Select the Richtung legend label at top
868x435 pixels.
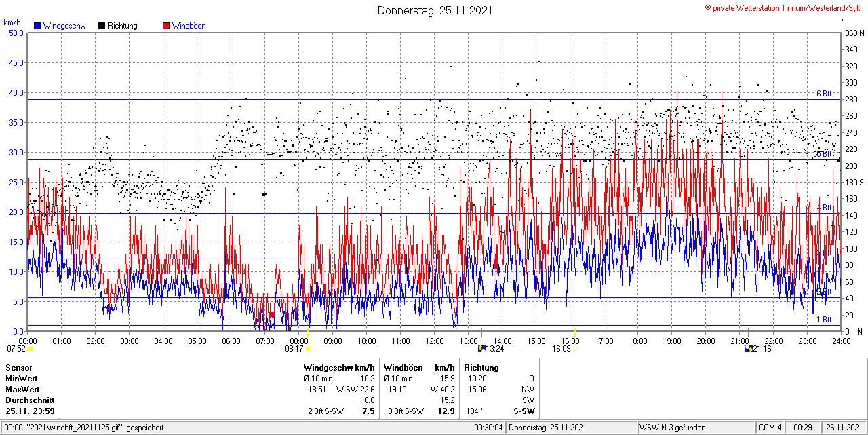click(x=123, y=26)
